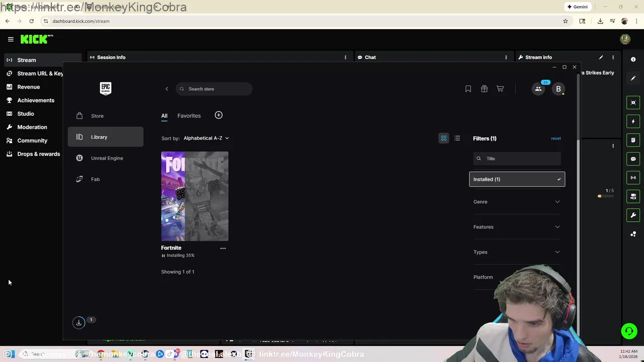This screenshot has width=644, height=362.
Task: Click the green headset support button
Action: pyautogui.click(x=629, y=331)
